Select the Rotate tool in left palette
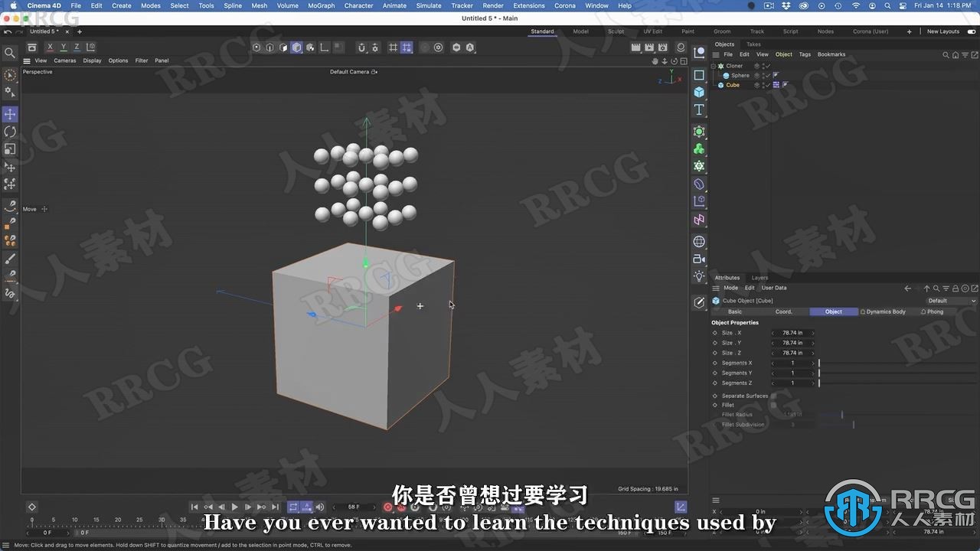 [10, 132]
